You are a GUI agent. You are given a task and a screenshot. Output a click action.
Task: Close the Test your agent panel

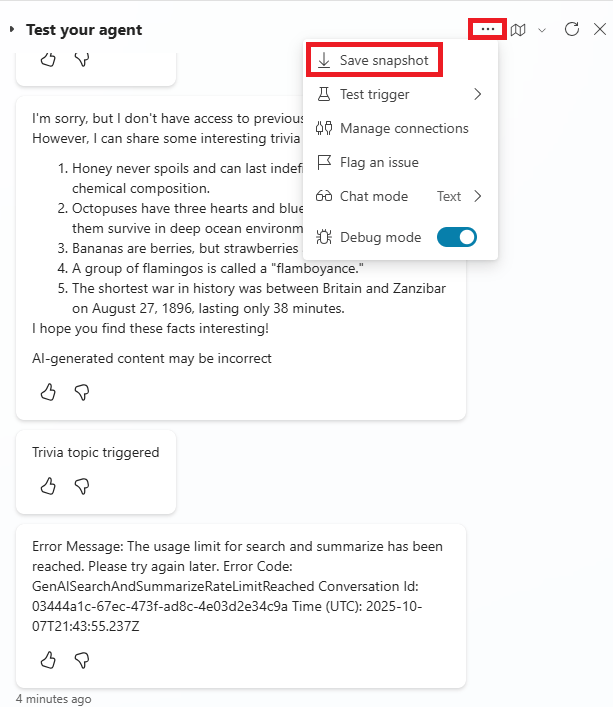coord(599,29)
